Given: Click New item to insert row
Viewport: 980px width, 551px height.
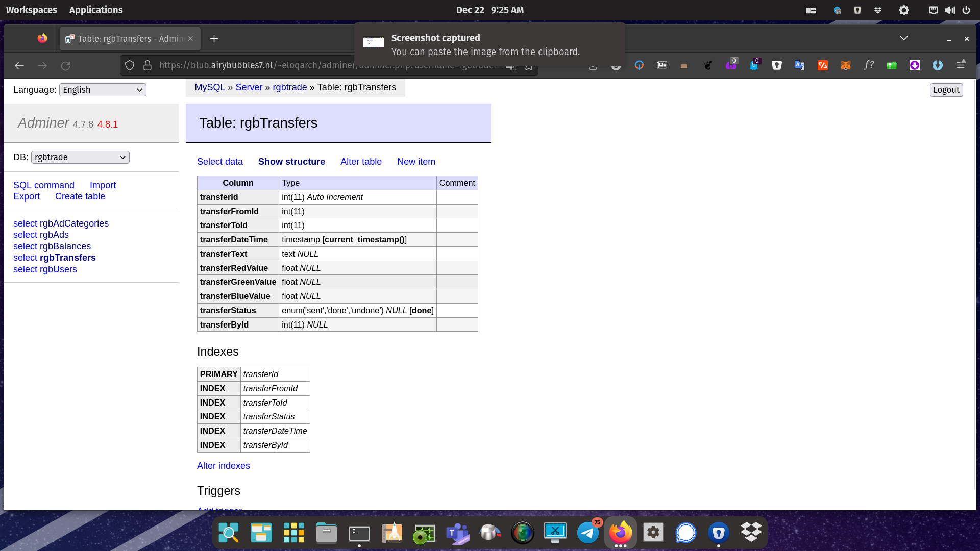Looking at the screenshot, I should pyautogui.click(x=416, y=162).
